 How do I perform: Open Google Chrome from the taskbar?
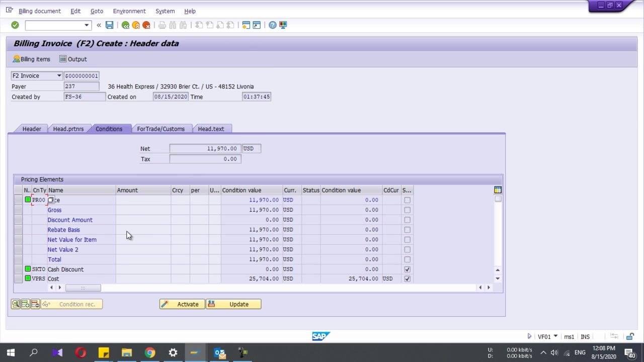pyautogui.click(x=150, y=352)
